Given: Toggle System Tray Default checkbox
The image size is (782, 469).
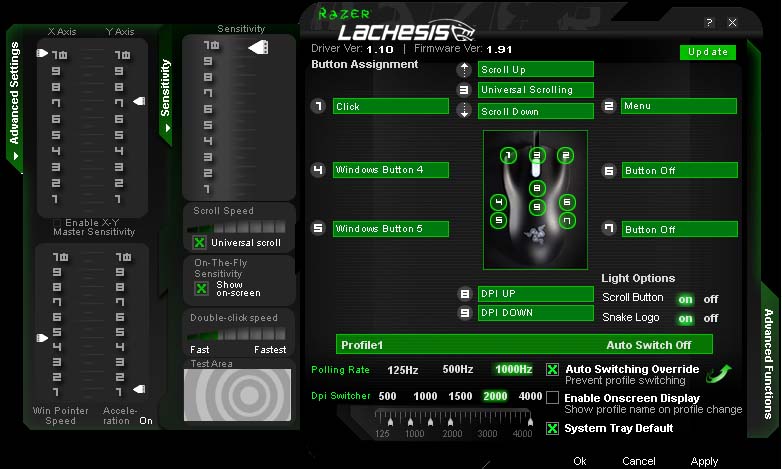Looking at the screenshot, I should [x=552, y=428].
